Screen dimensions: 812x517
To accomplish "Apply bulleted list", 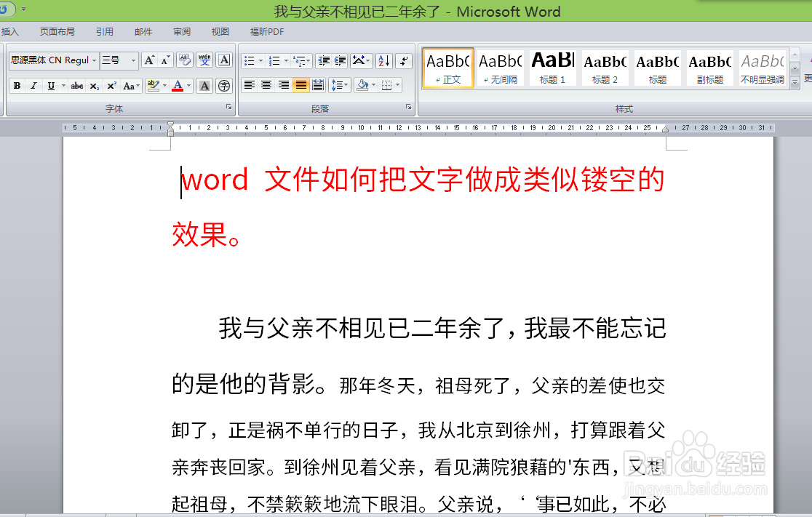I will (x=250, y=61).
